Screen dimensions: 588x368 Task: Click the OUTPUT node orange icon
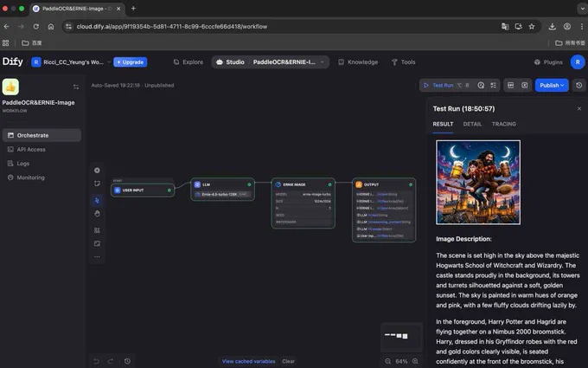pyautogui.click(x=359, y=184)
